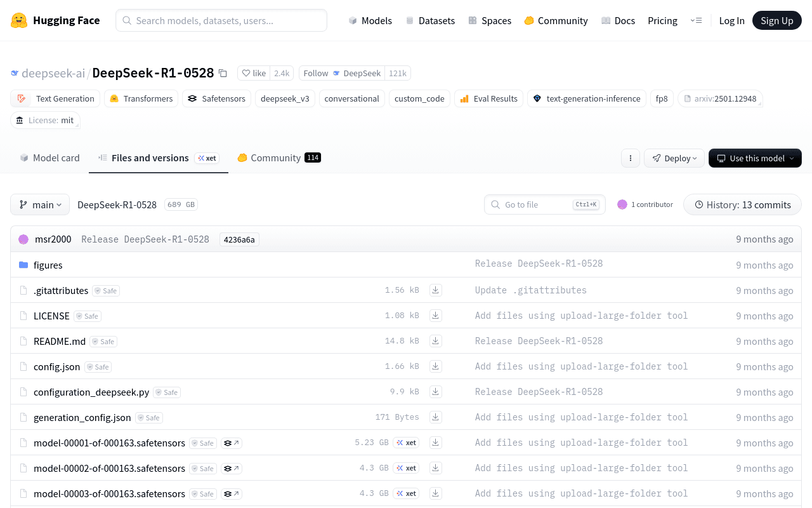Like the DeepSeek-R1-0528 model
This screenshot has height=508, width=812.
(254, 73)
